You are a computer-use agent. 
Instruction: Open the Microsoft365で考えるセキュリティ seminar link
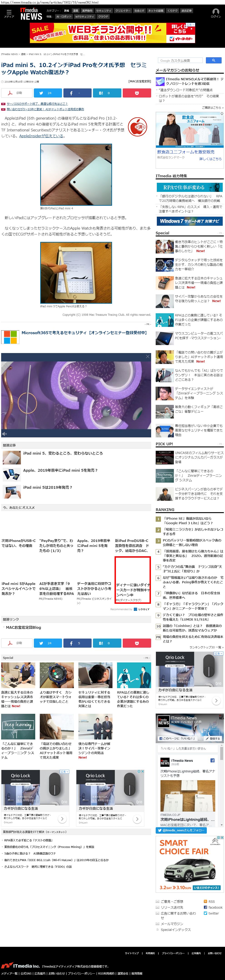click(x=84, y=333)
